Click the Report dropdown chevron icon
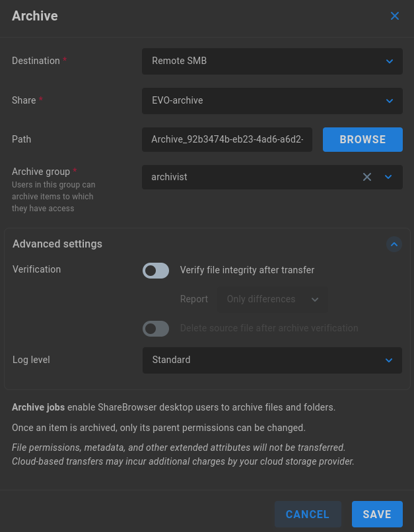The width and height of the screenshot is (414, 532). tap(315, 299)
